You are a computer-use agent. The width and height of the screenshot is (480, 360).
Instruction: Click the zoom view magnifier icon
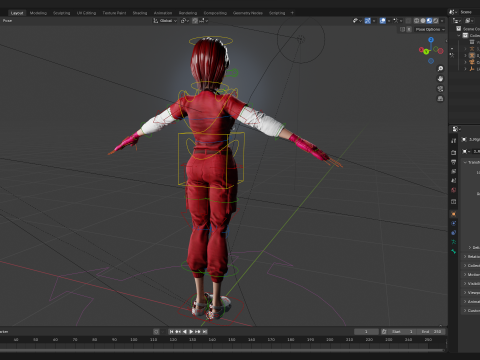click(440, 68)
